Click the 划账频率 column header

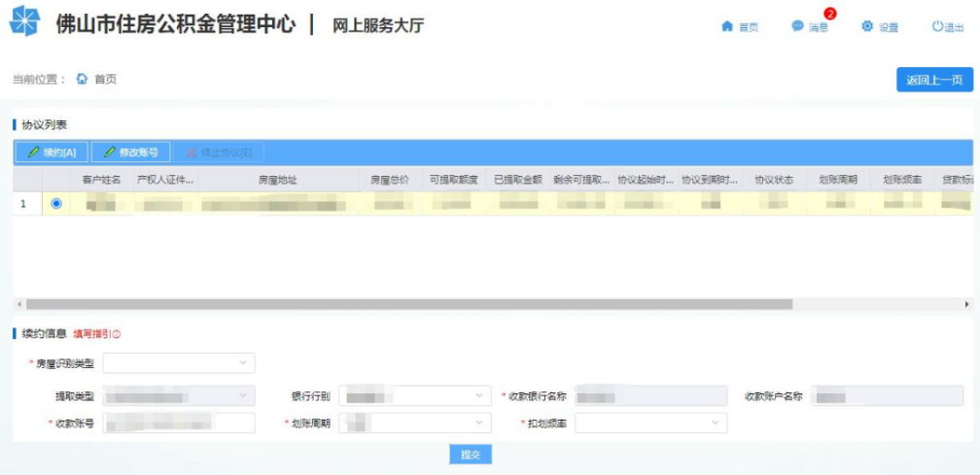tap(902, 180)
